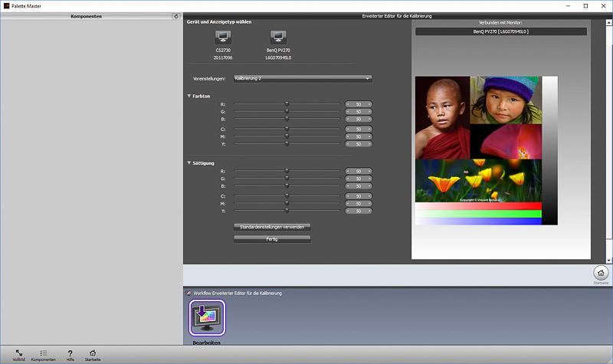Image resolution: width=613 pixels, height=364 pixels.
Task: Click Startseite icon in bottom toolbar
Action: tap(93, 353)
